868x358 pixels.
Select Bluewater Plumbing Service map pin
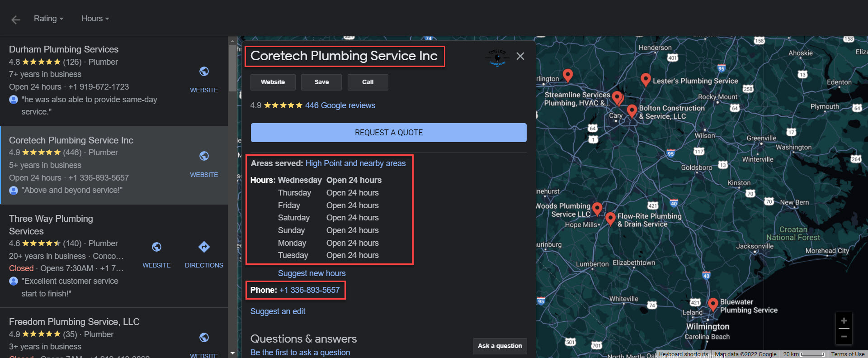[x=712, y=304]
